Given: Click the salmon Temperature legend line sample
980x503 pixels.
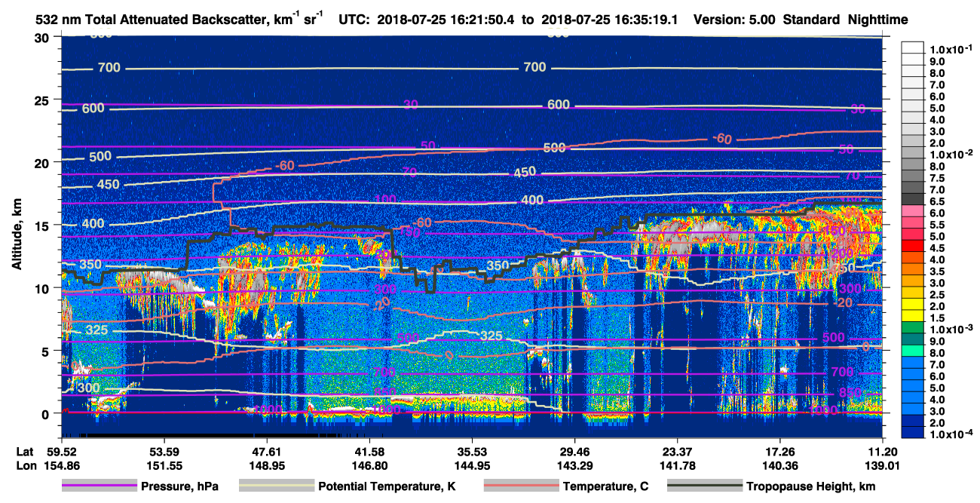Looking at the screenshot, I should coord(521,486).
